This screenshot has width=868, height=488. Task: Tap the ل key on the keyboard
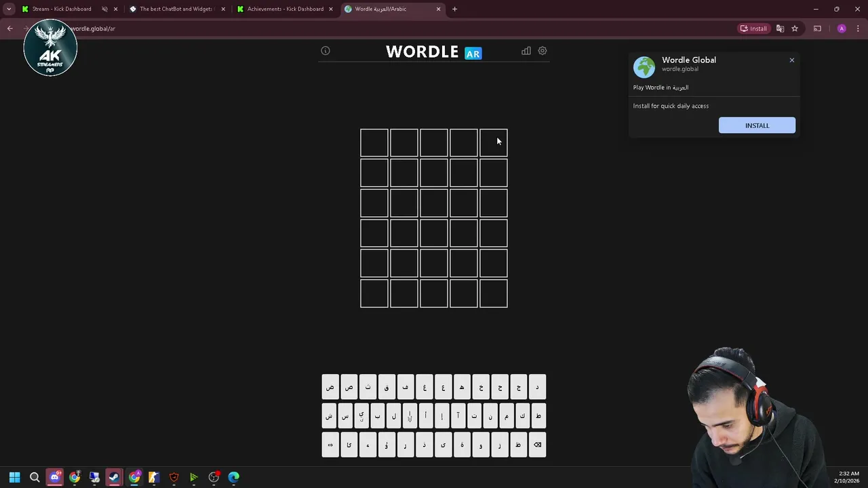tap(393, 416)
